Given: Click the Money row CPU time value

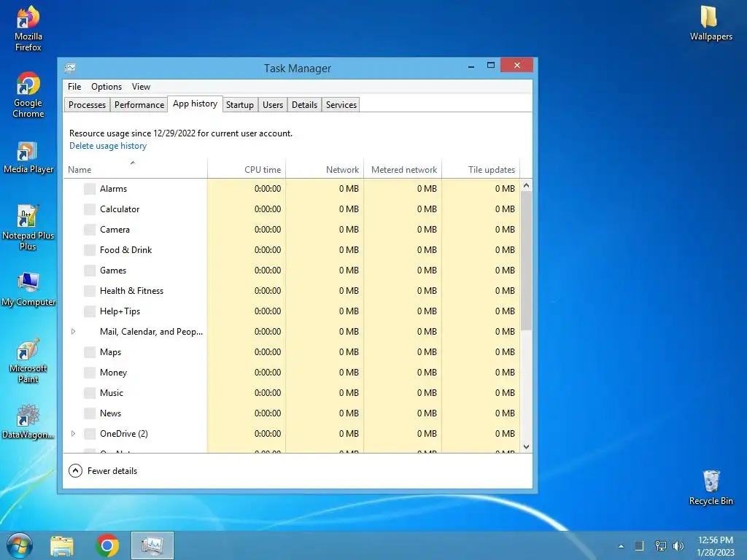Looking at the screenshot, I should [268, 373].
